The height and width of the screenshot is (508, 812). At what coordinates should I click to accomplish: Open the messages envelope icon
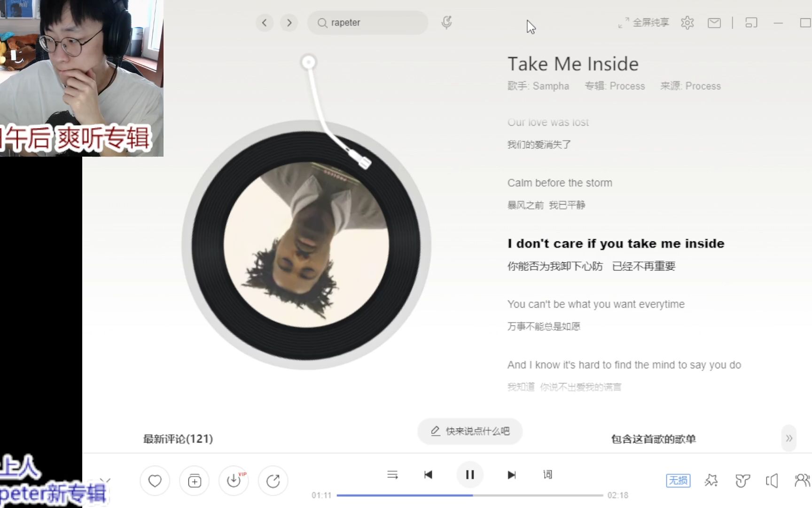[714, 23]
